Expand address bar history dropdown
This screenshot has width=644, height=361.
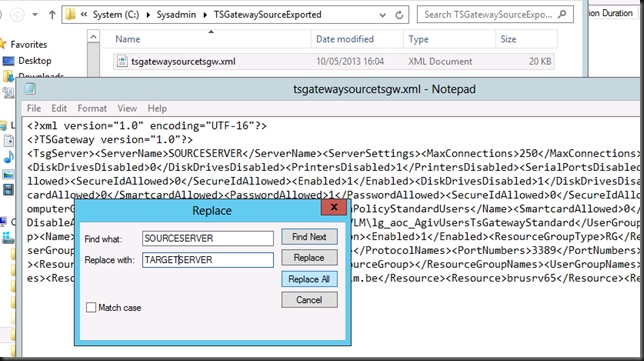[382, 15]
